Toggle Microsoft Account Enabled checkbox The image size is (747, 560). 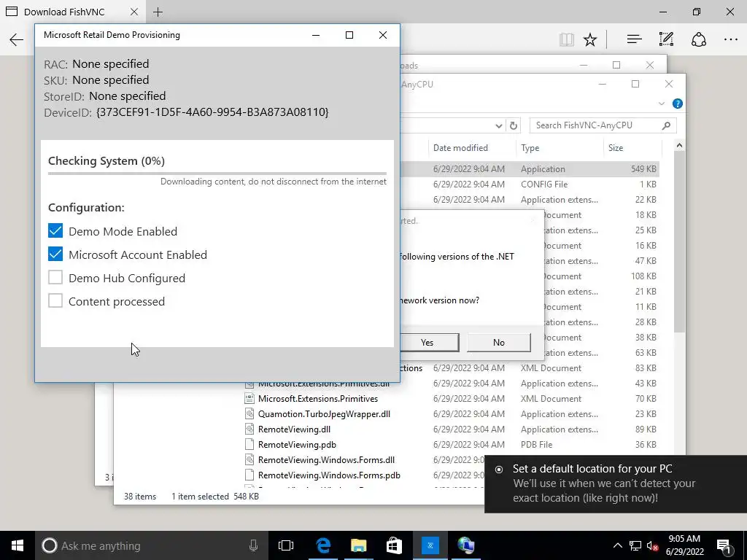[x=55, y=254]
